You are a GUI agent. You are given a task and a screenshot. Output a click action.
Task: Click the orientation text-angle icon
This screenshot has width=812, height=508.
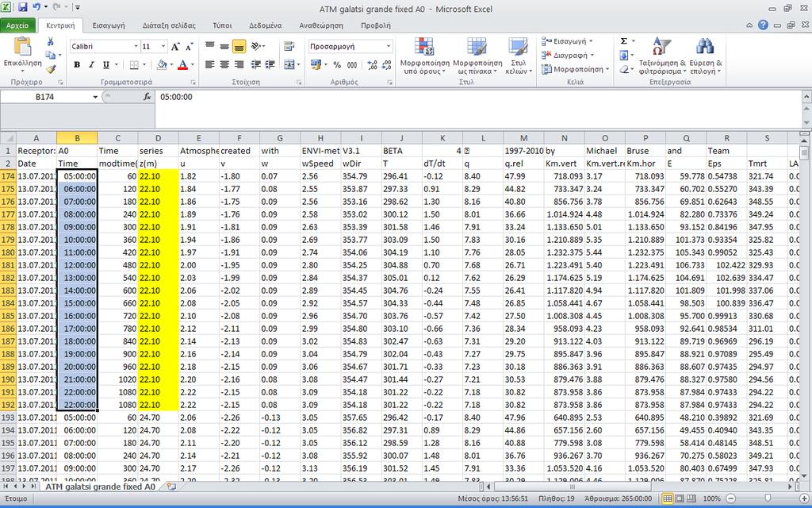coord(256,47)
